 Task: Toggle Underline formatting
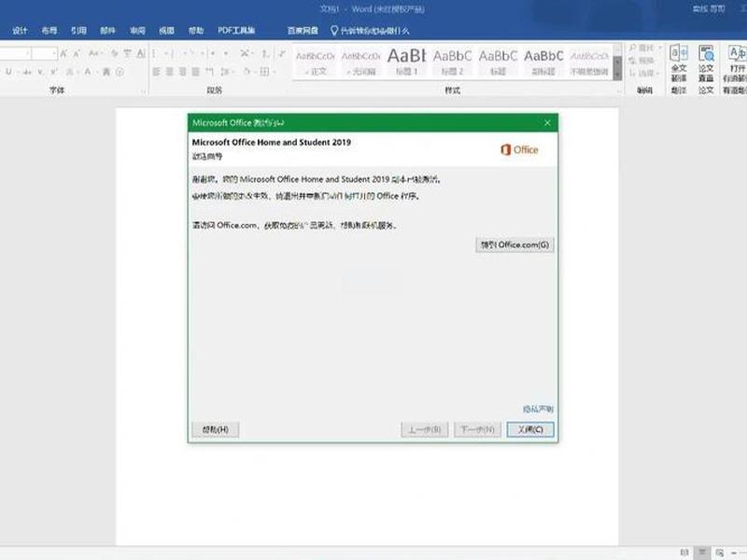tap(8, 72)
